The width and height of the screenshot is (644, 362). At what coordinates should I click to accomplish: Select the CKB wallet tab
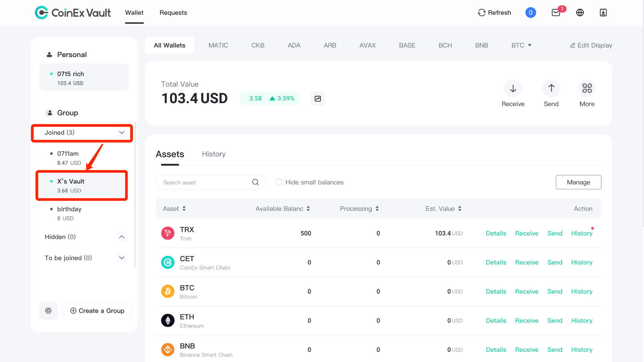[258, 45]
